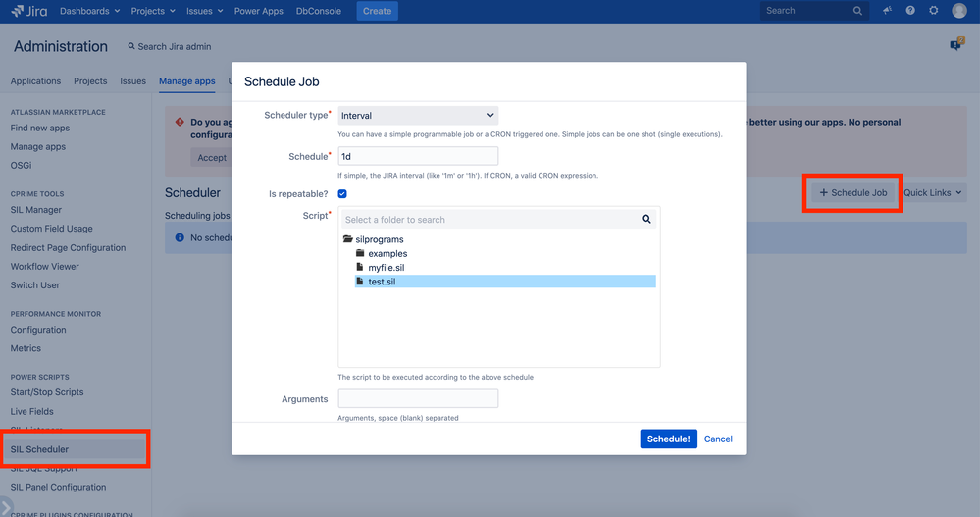Click the Schedule input field containing 1d
Image resolution: width=980 pixels, height=517 pixels.
418,156
